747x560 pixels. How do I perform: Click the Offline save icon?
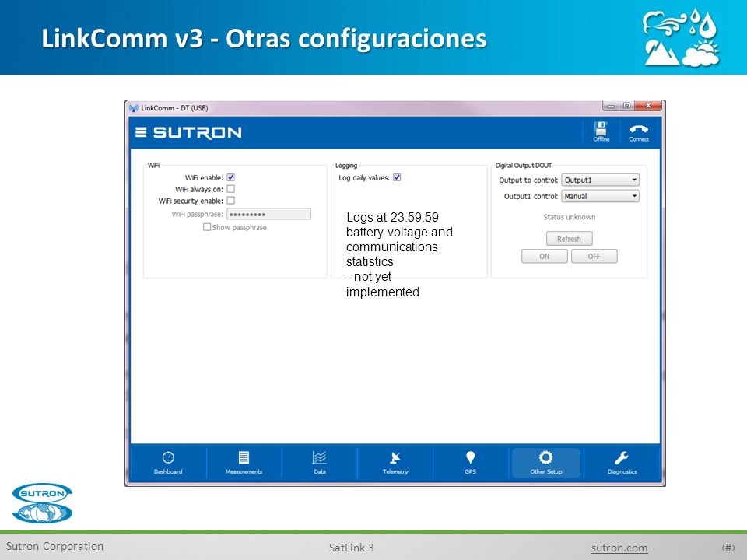(601, 131)
